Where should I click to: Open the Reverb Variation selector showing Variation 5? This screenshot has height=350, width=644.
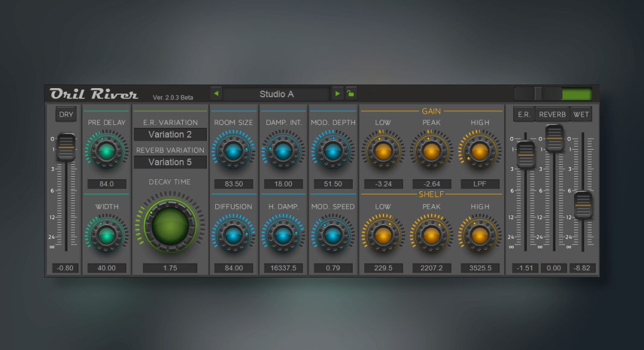[170, 162]
